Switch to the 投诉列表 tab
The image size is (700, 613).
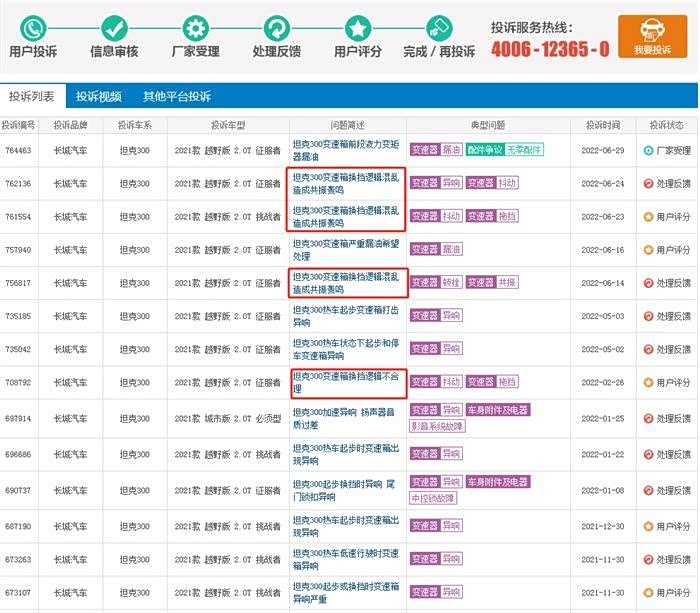pos(32,96)
